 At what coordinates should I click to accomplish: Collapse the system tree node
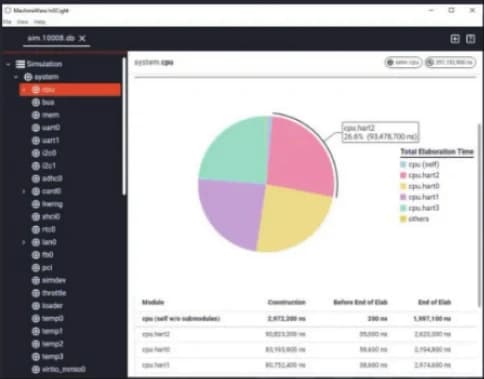pos(16,77)
